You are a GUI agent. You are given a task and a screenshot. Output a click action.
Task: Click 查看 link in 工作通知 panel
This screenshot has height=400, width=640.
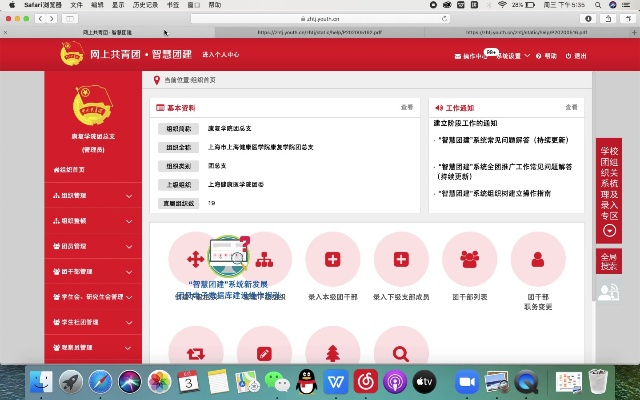click(571, 107)
